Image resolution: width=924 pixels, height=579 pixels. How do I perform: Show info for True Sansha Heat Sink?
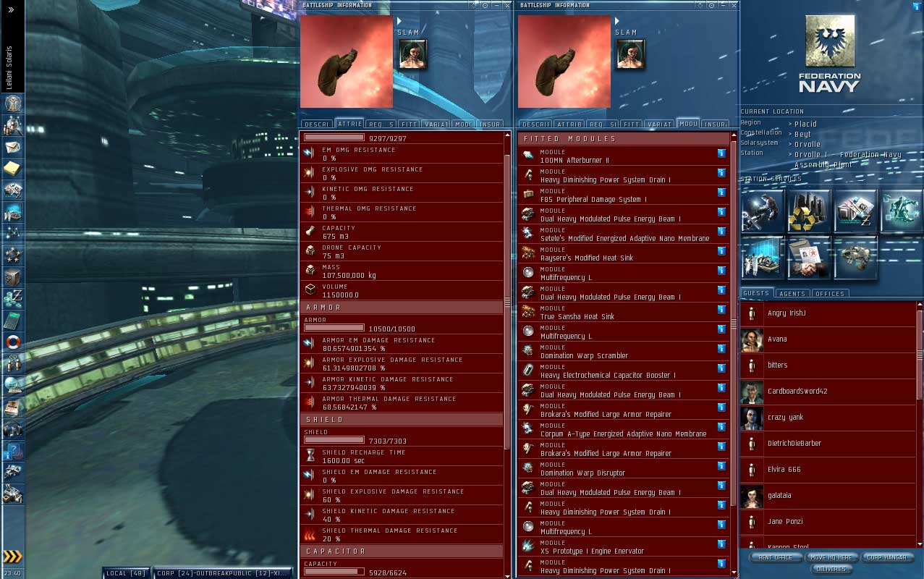[721, 310]
